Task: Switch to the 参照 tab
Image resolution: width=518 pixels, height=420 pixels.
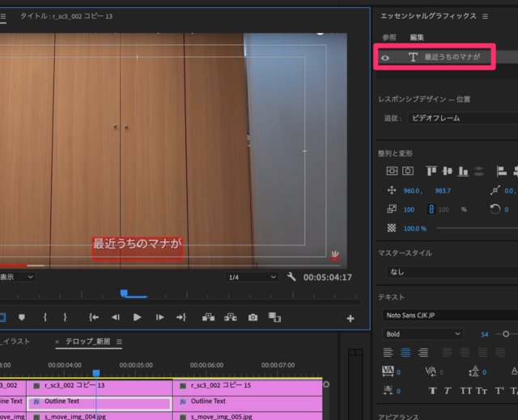Action: pos(389,37)
